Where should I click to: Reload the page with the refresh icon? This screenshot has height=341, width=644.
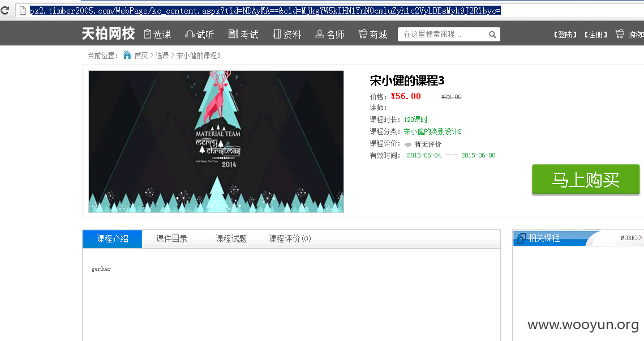click(x=5, y=10)
